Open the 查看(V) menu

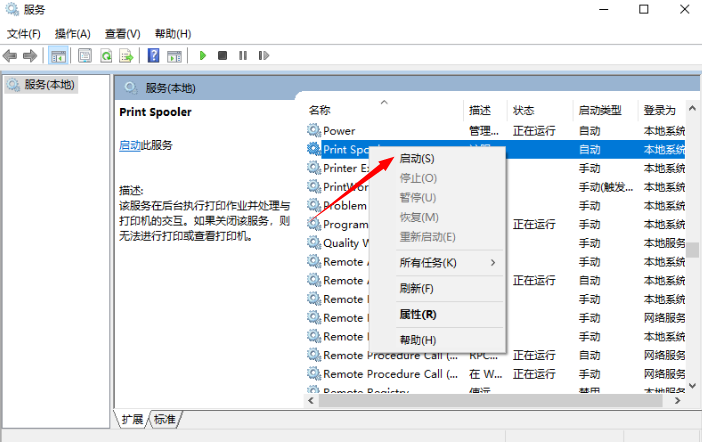(123, 34)
